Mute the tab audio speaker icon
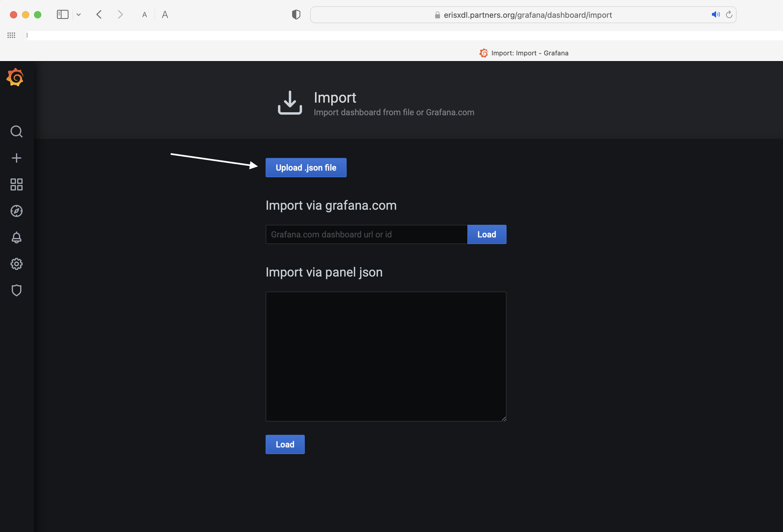Viewport: 783px width, 532px height. [x=715, y=14]
